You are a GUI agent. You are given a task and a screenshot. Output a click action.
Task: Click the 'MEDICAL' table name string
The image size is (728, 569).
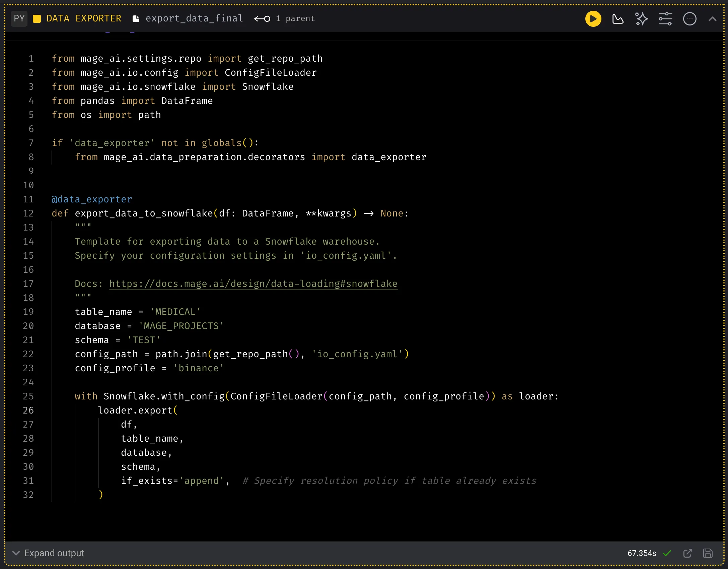(x=175, y=312)
